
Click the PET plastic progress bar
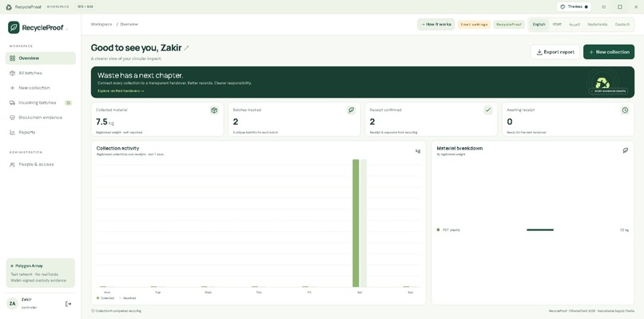pos(540,230)
